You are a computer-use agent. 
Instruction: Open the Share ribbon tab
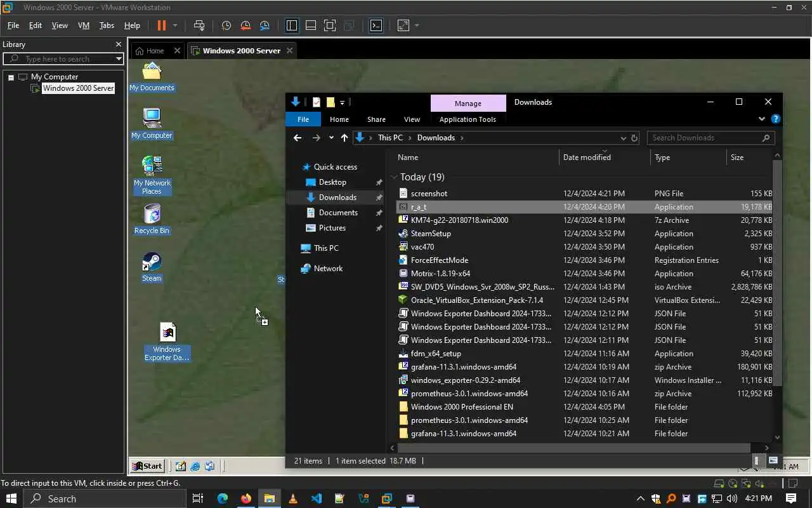tap(376, 119)
